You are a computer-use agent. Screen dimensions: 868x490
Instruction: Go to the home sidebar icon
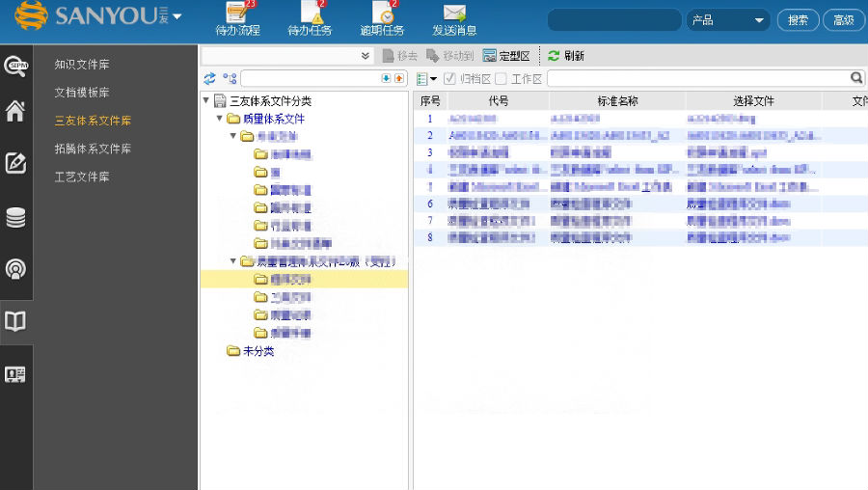point(15,111)
